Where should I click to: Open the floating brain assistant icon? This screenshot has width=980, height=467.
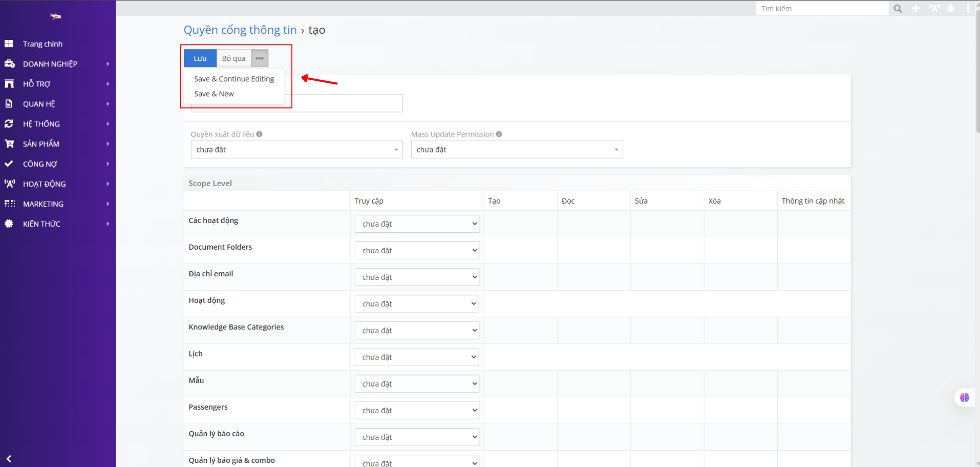click(x=964, y=397)
